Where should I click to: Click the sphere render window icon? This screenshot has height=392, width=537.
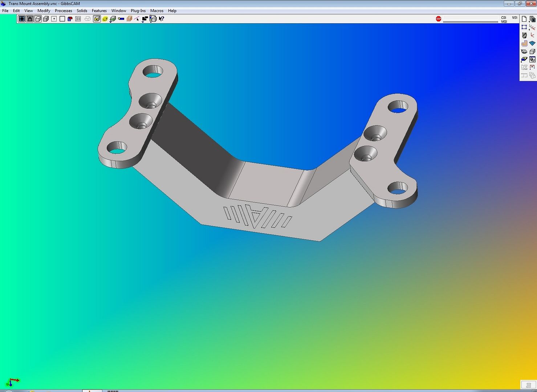[532, 60]
